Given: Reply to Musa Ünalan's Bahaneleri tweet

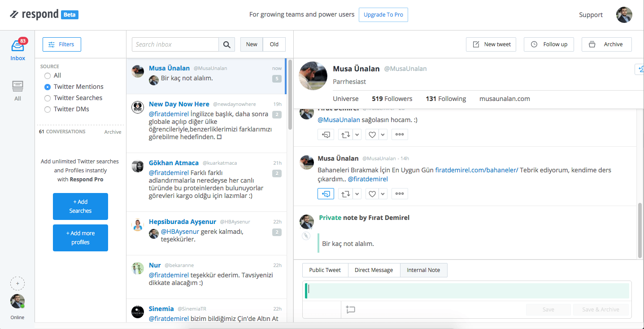Looking at the screenshot, I should [x=326, y=193].
